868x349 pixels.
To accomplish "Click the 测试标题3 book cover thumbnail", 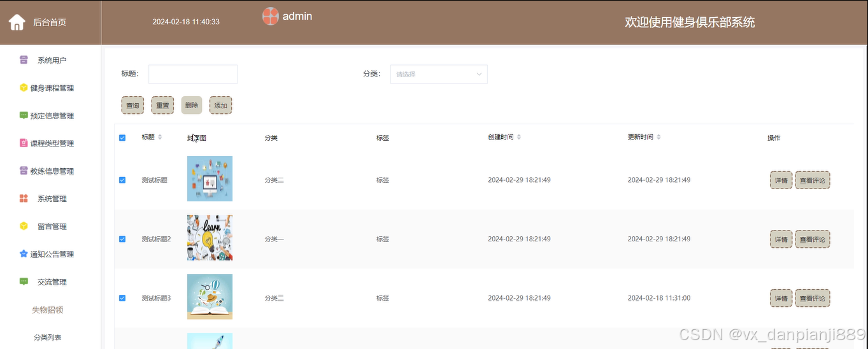I will [x=210, y=296].
